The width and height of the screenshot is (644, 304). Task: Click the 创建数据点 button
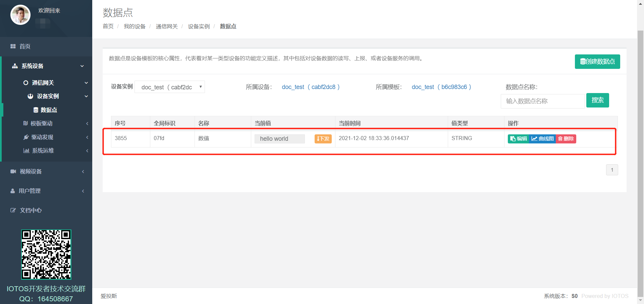597,62
